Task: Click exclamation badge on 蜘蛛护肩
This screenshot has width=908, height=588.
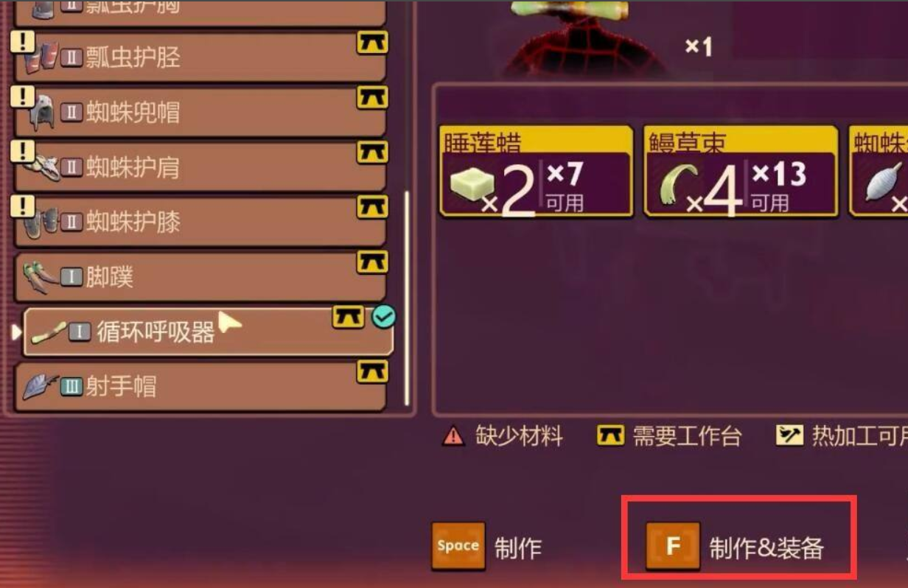Action: [24, 151]
